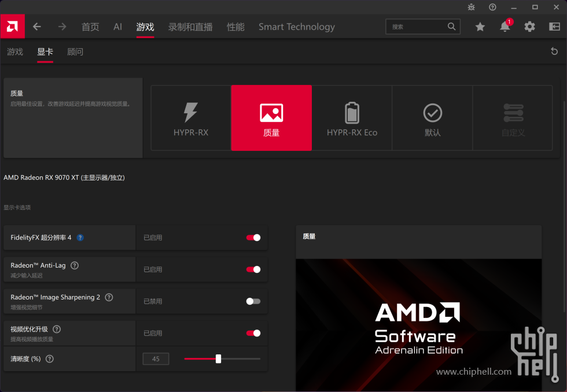The height and width of the screenshot is (392, 567).
Task: Select the HYPR-RX Eco profile tile
Action: point(352,118)
